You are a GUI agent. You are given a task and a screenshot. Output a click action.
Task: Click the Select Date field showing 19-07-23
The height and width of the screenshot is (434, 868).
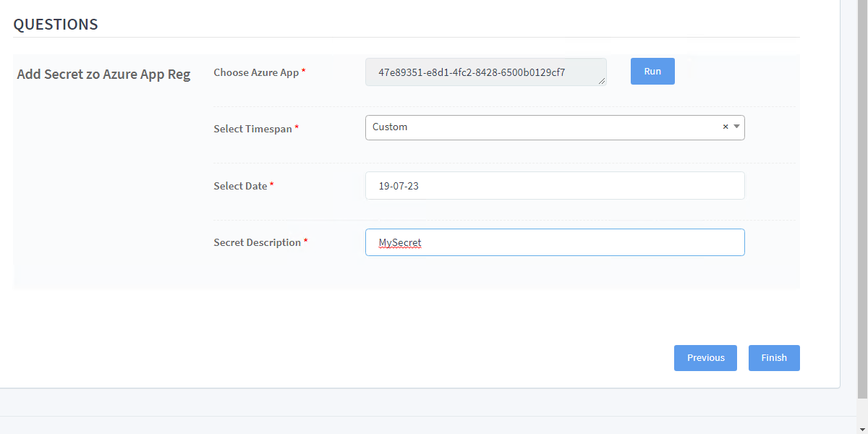[x=554, y=186]
